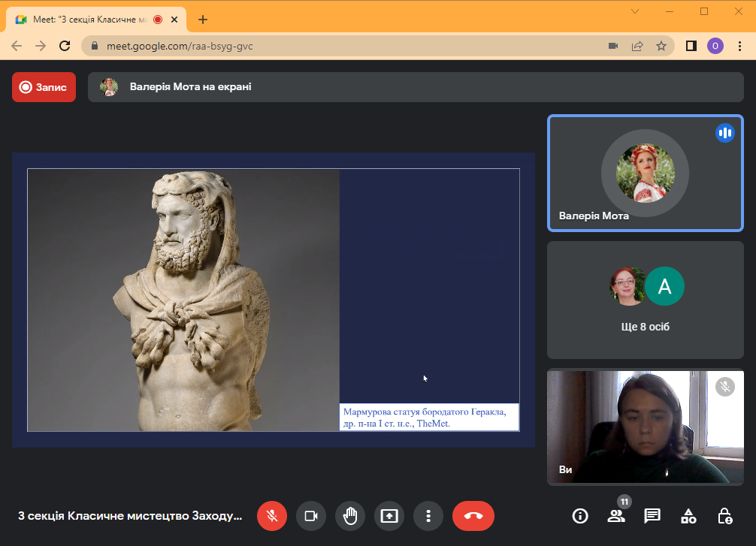Unmute the microphone in call controls
Image resolution: width=756 pixels, height=546 pixels.
pos(272,516)
